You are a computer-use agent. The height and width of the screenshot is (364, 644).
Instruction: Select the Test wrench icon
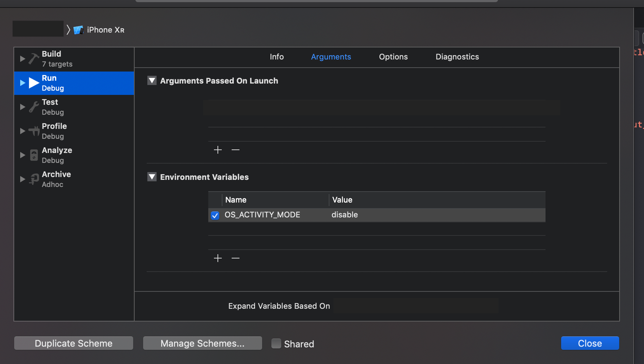tap(33, 107)
